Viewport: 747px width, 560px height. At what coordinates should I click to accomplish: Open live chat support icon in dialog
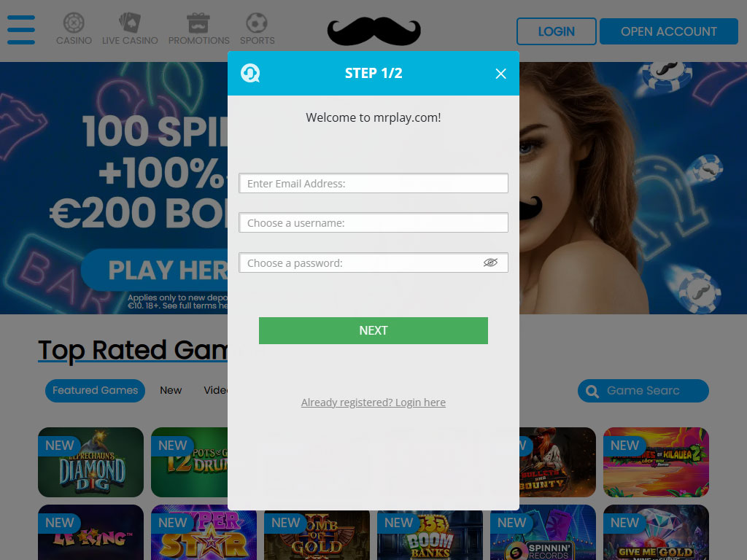[250, 74]
